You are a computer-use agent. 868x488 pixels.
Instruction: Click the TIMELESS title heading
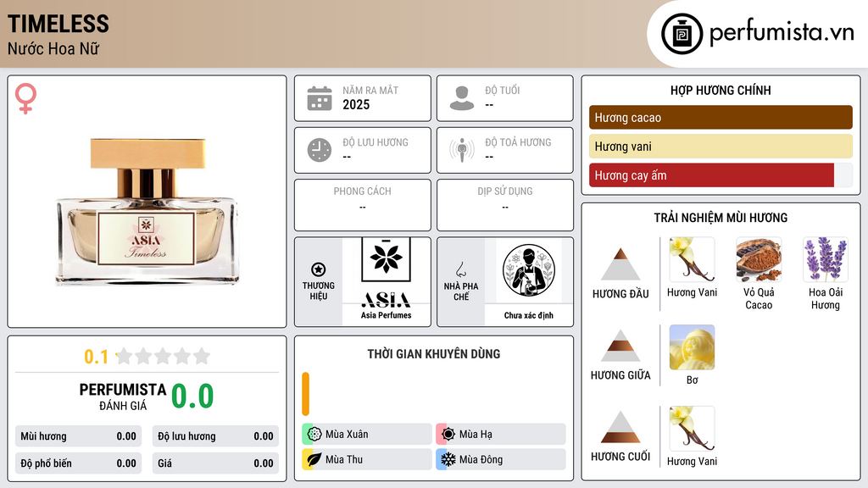point(58,24)
